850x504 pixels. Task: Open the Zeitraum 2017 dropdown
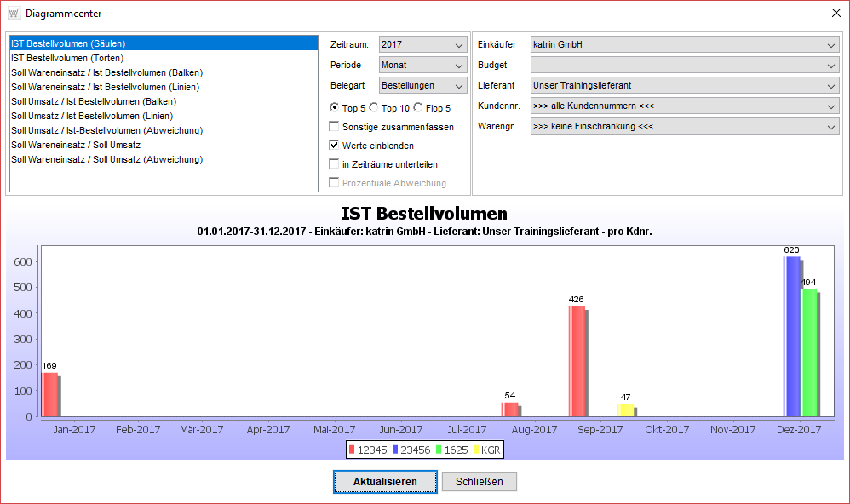(423, 45)
